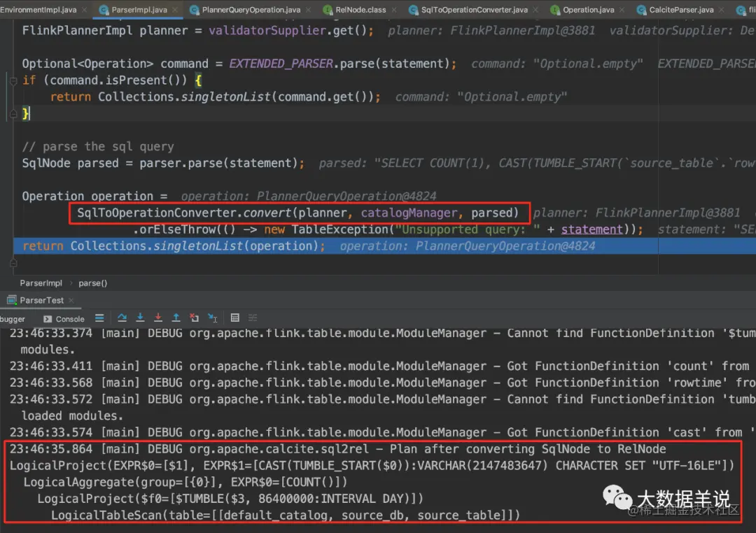
Task: Click the log line containing FunctionDefinition 'rowtime'
Action: [x=382, y=383]
